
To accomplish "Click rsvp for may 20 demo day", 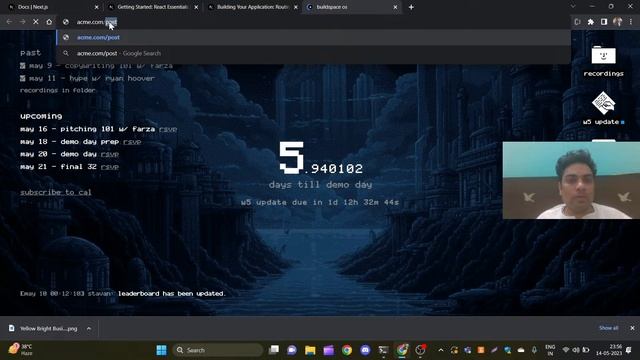I will (109, 154).
